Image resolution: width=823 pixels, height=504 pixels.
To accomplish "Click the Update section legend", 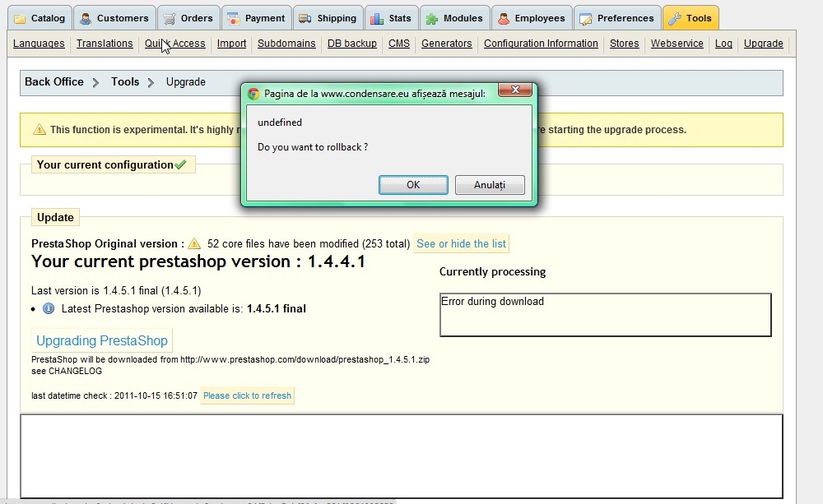I will coord(55,217).
